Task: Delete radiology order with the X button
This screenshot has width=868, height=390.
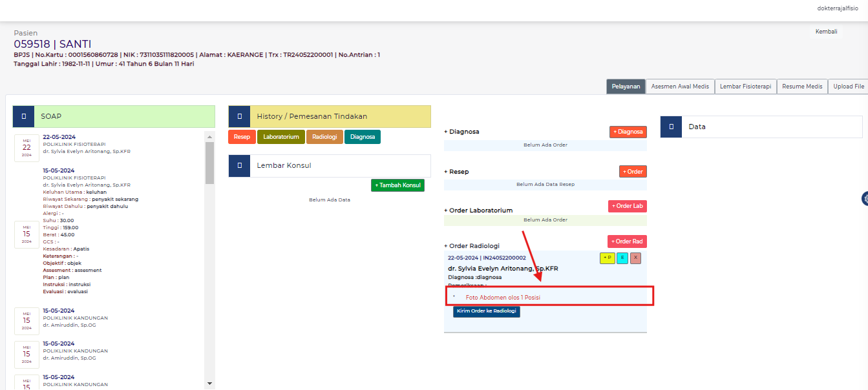Action: pyautogui.click(x=635, y=258)
